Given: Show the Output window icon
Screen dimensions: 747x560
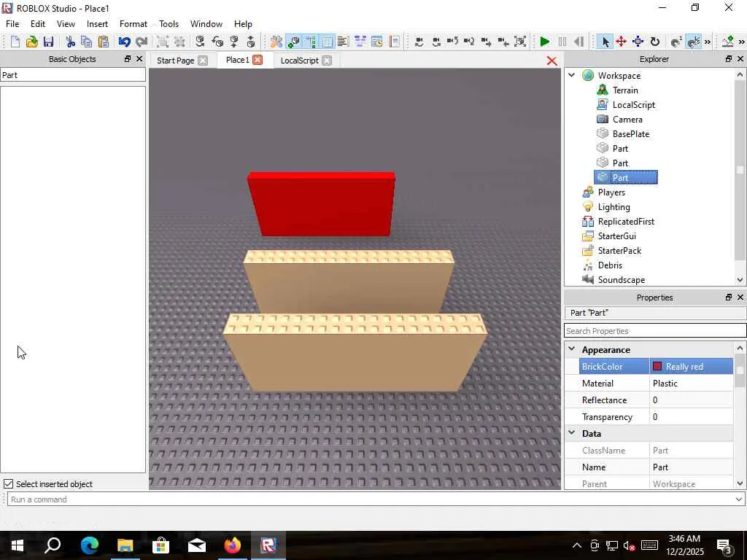Looking at the screenshot, I should (343, 42).
